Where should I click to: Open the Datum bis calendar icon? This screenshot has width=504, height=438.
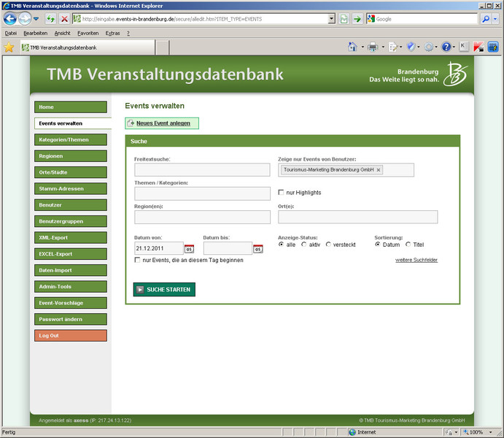tap(257, 249)
